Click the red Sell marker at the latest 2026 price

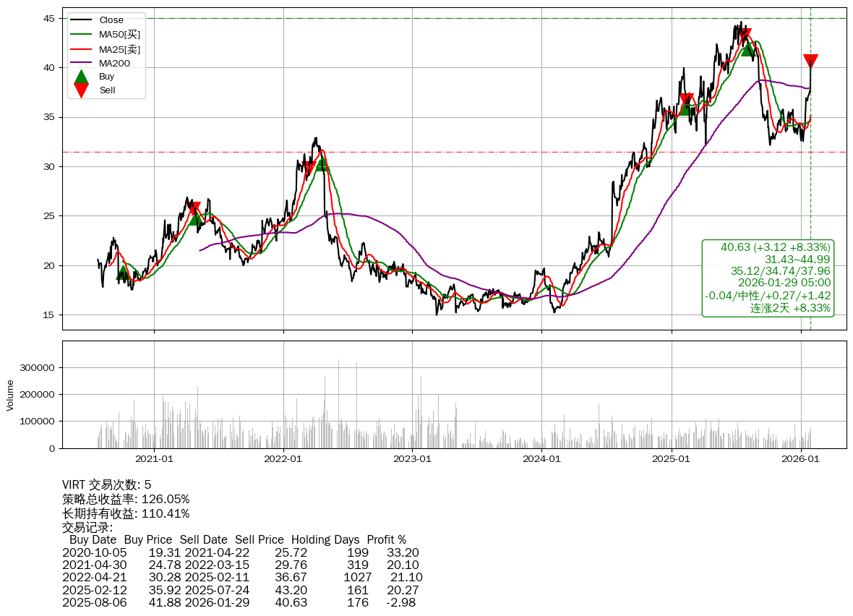tap(810, 61)
